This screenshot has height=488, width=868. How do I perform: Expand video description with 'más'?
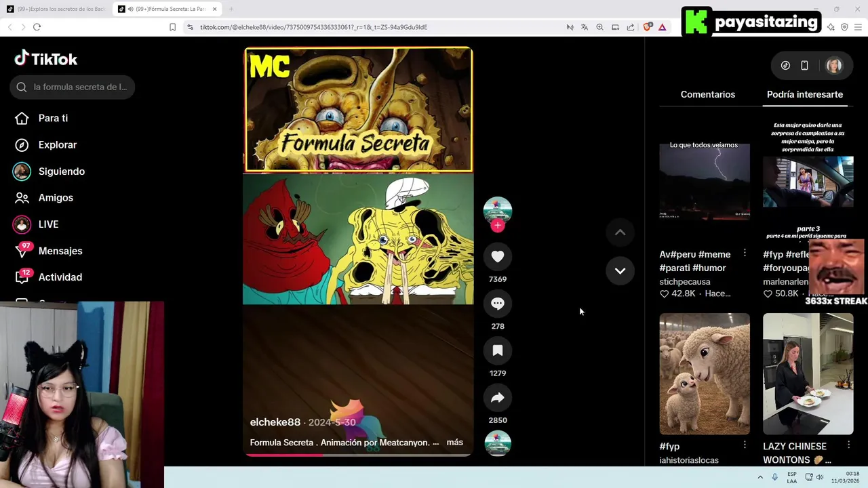pyautogui.click(x=454, y=443)
